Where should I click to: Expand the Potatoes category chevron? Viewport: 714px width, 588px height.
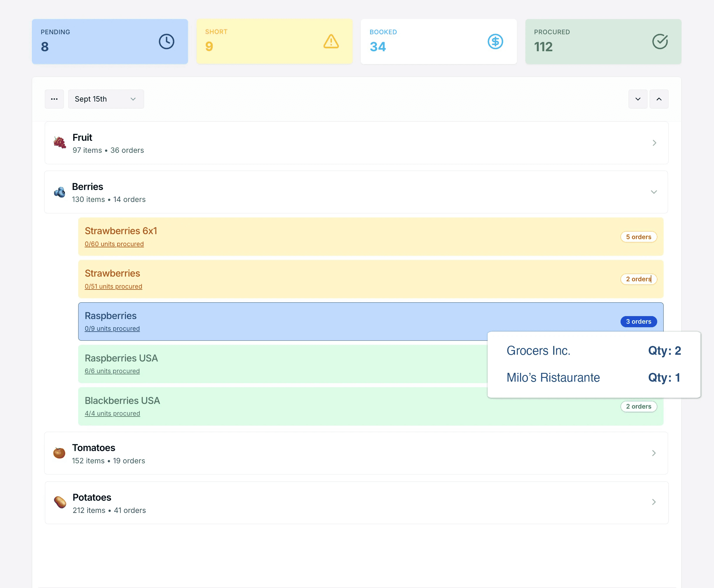coord(654,502)
